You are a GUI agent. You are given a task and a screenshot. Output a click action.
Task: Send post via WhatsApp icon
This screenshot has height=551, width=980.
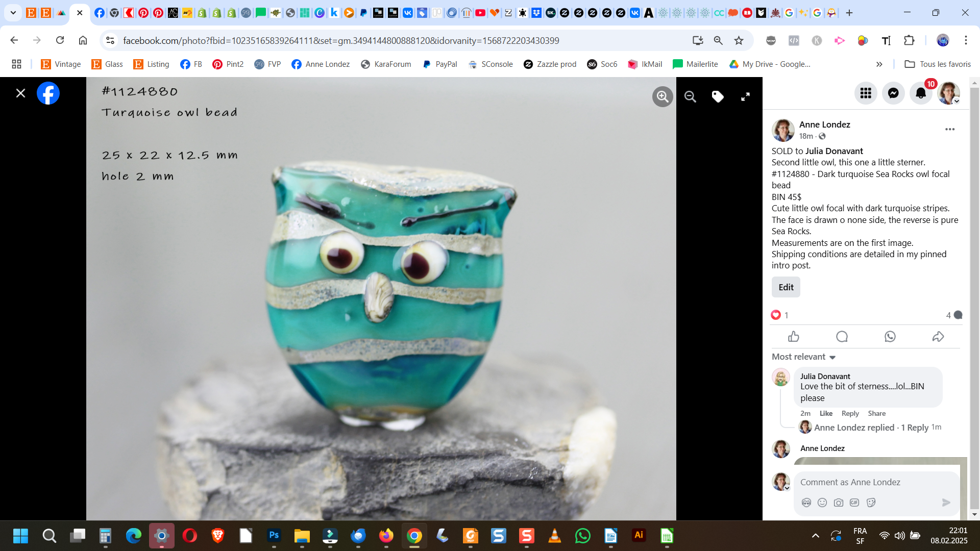(890, 337)
